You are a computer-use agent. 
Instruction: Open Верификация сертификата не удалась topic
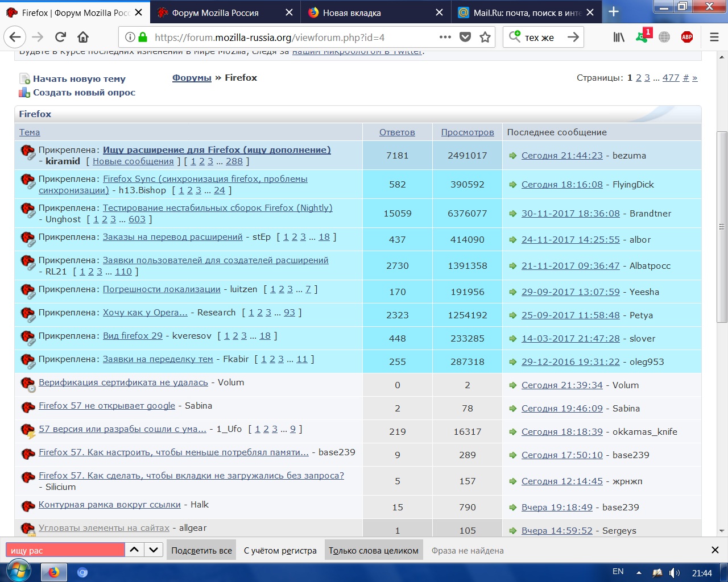point(123,383)
